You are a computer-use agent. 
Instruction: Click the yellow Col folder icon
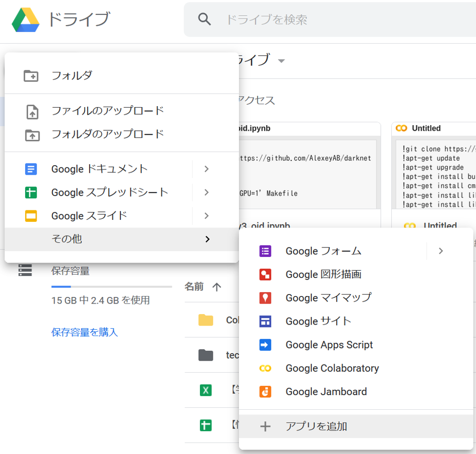(206, 320)
